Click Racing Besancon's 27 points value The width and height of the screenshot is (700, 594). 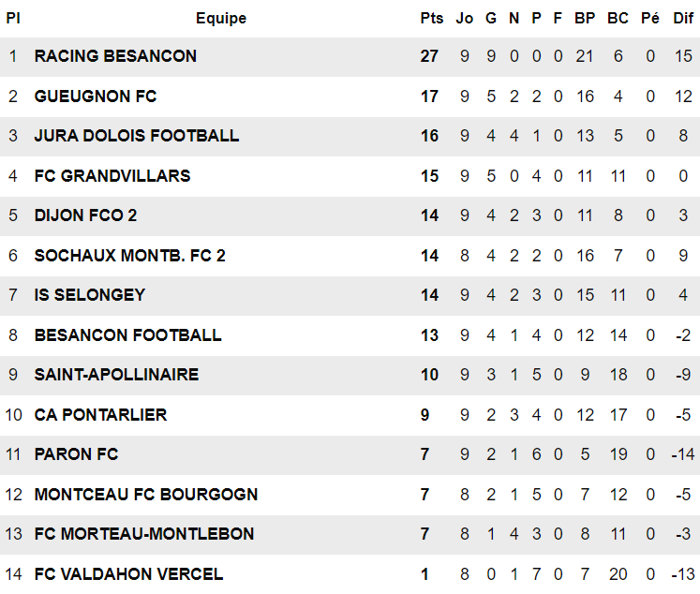tap(429, 56)
